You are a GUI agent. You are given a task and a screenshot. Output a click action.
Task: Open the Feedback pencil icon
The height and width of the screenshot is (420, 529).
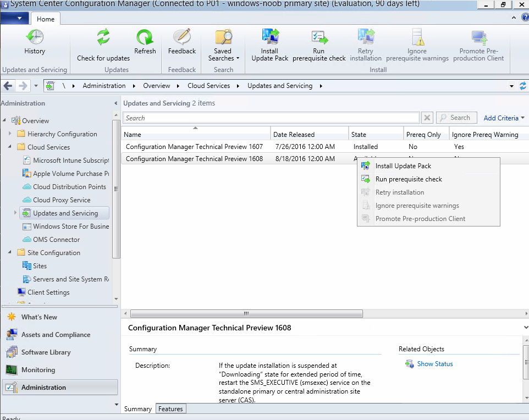click(182, 37)
